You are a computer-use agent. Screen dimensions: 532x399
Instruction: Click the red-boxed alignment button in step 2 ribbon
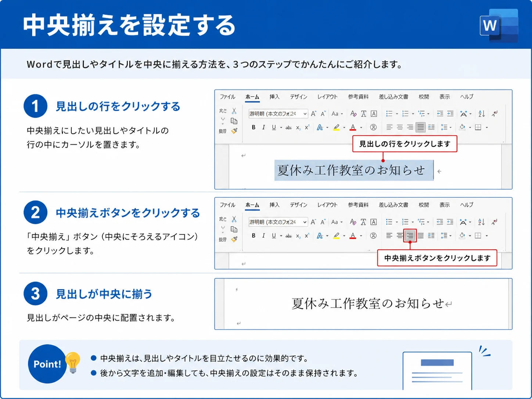[410, 236]
